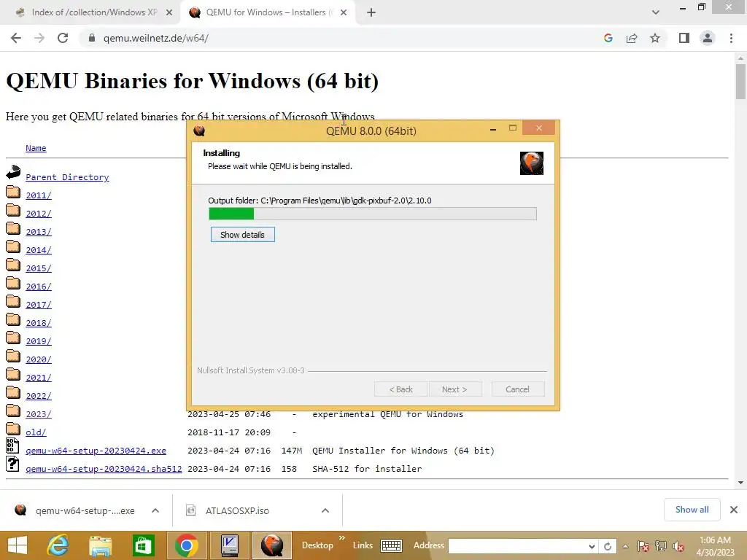Open Chrome side panel icon
This screenshot has height=560, width=747.
(x=684, y=38)
